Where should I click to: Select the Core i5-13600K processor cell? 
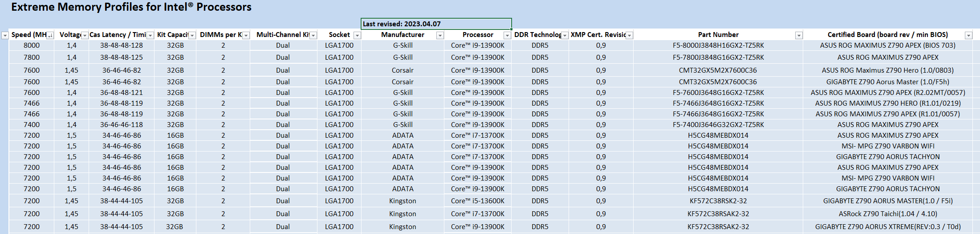click(x=478, y=201)
